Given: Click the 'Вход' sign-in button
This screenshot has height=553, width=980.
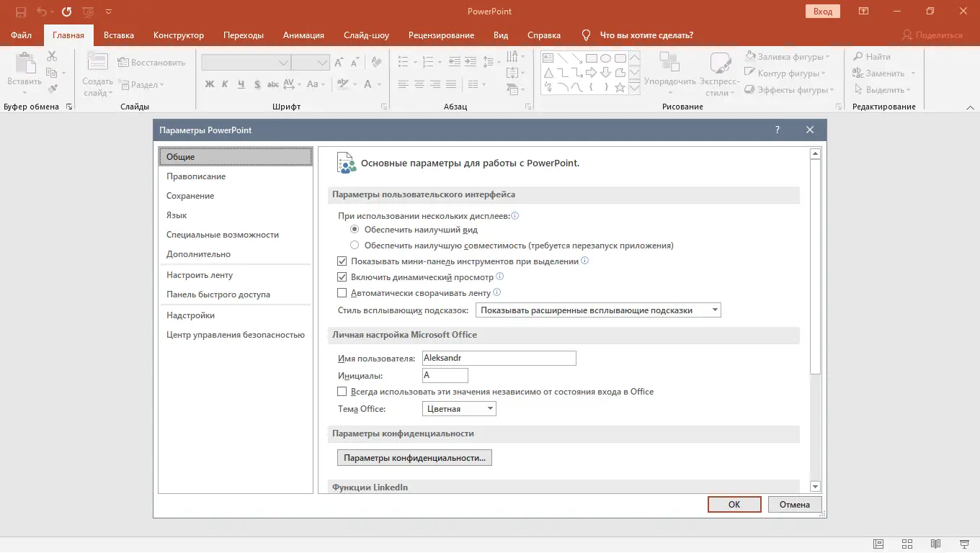Looking at the screenshot, I should tap(823, 12).
